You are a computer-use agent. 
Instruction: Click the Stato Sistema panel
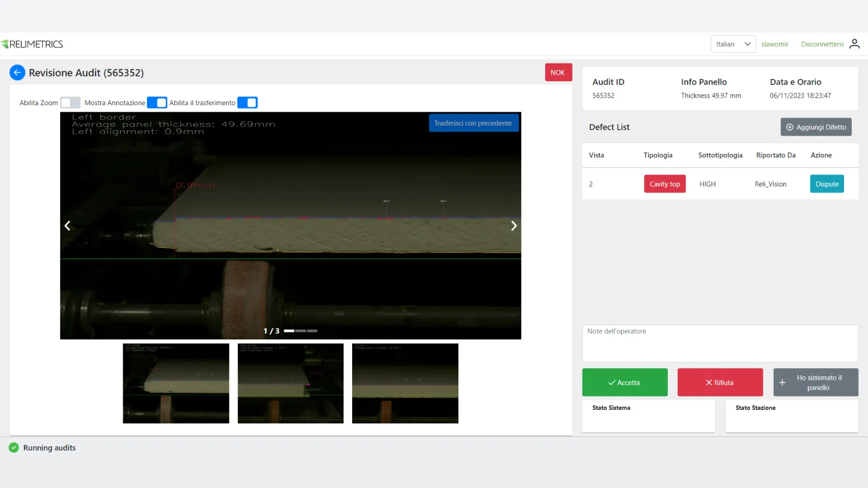pyautogui.click(x=648, y=416)
